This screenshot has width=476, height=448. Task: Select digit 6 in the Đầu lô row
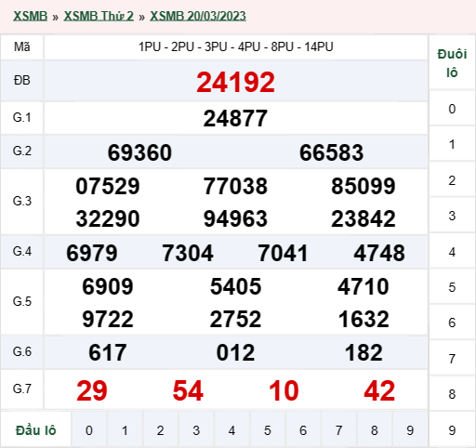coord(303,430)
